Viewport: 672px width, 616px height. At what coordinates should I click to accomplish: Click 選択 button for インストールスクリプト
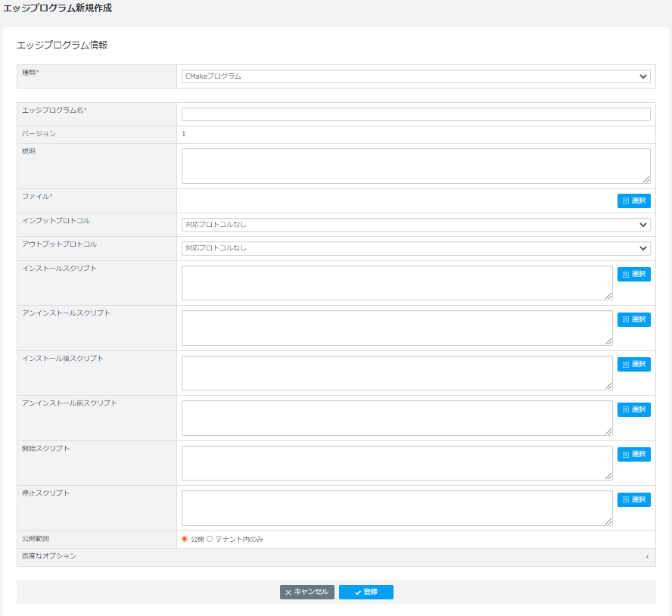[x=634, y=275]
